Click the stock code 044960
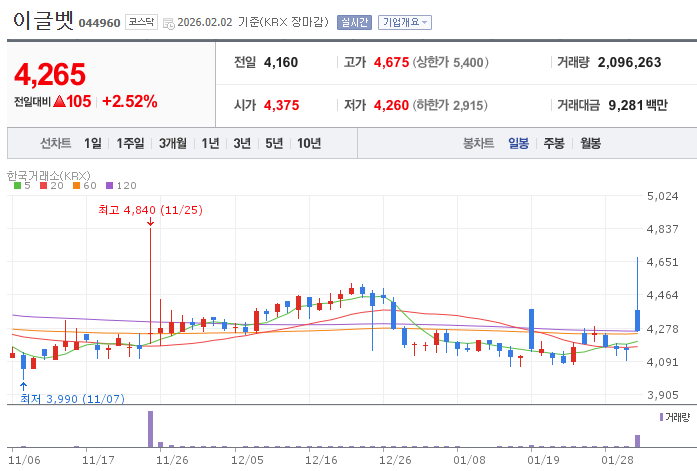 pos(100,23)
